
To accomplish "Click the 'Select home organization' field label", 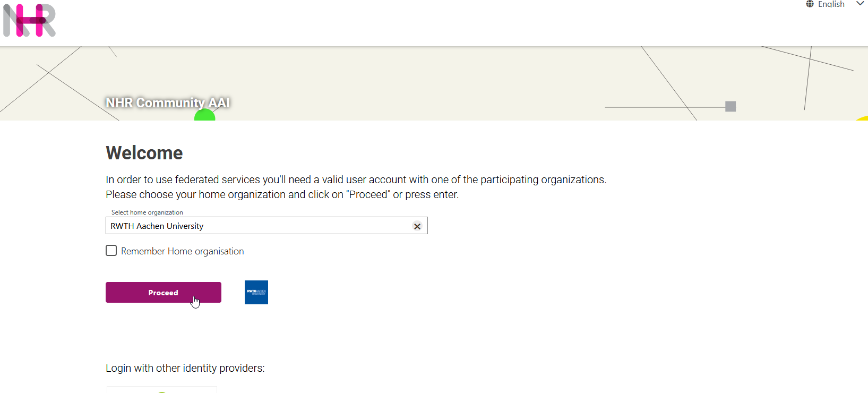I will 147,212.
